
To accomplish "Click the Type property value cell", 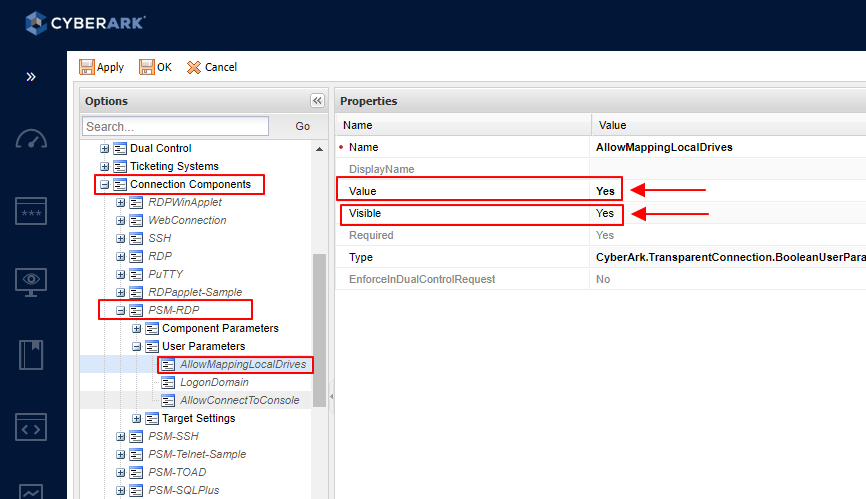I will point(728,257).
